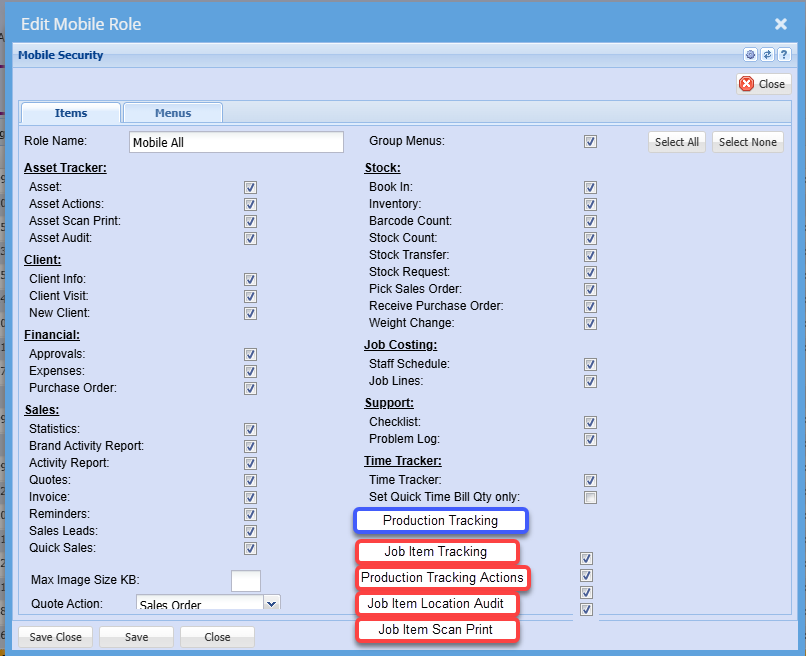Image resolution: width=806 pixels, height=656 pixels.
Task: Click the refresh arrows icon in panel header
Action: pos(767,55)
